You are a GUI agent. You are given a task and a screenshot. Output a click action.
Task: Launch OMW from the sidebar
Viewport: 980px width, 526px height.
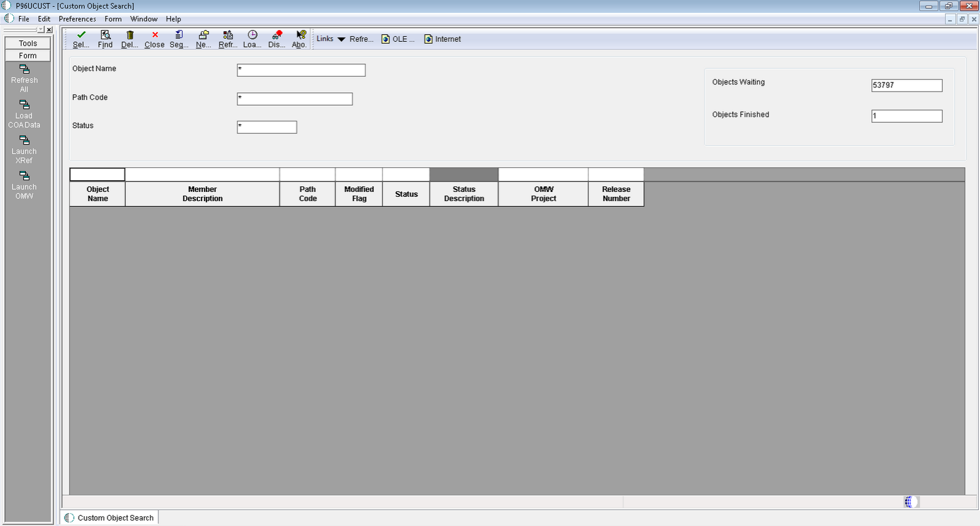(25, 186)
